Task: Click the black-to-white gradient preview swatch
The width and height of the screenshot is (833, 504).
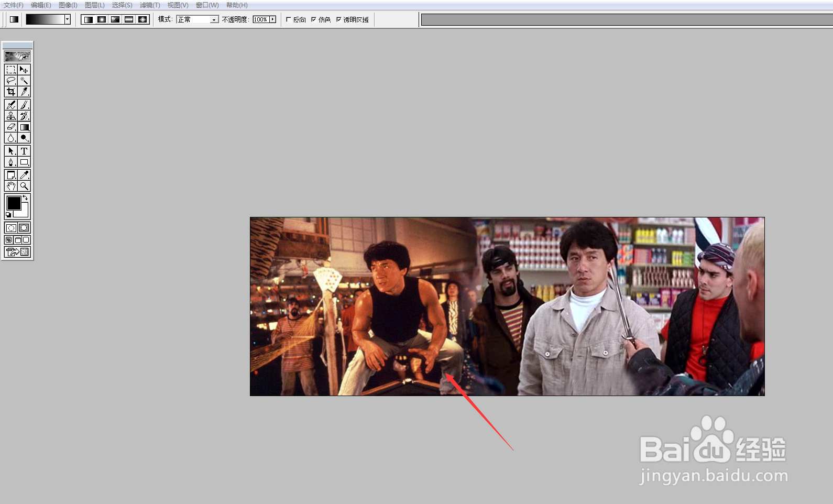Action: tap(45, 19)
